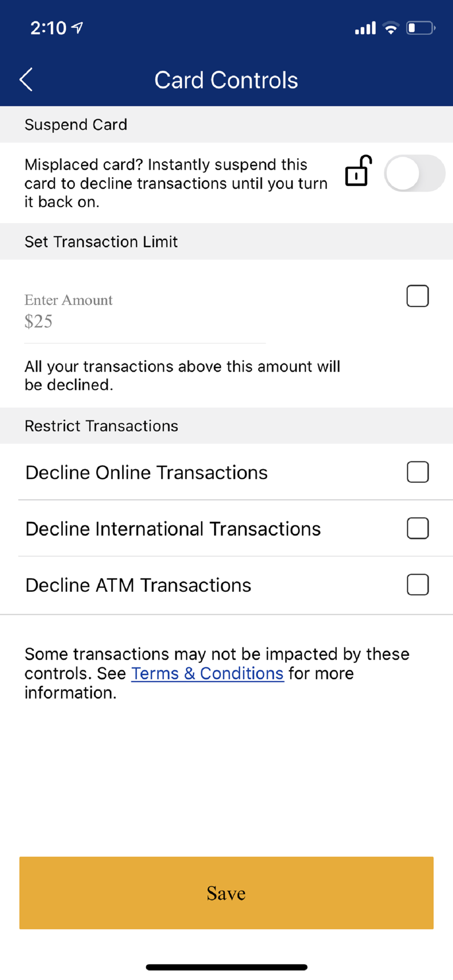Open the Terms & Conditions link

pos(207,673)
